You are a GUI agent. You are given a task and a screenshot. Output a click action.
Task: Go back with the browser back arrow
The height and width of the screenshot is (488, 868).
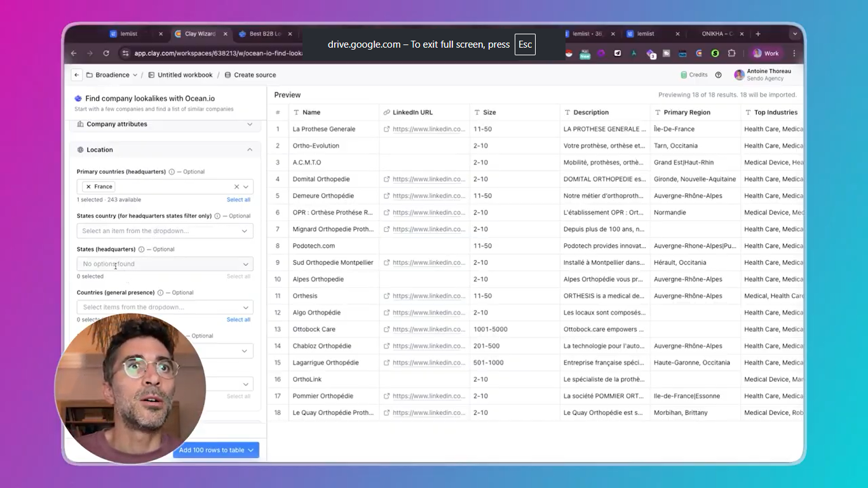[x=74, y=53]
